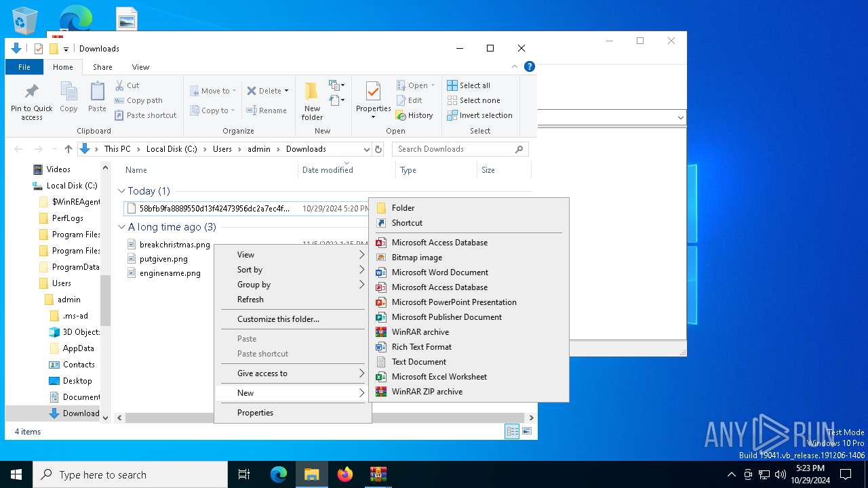Create new Microsoft Word Document
Viewport: 868px width, 488px height.
(x=469, y=272)
